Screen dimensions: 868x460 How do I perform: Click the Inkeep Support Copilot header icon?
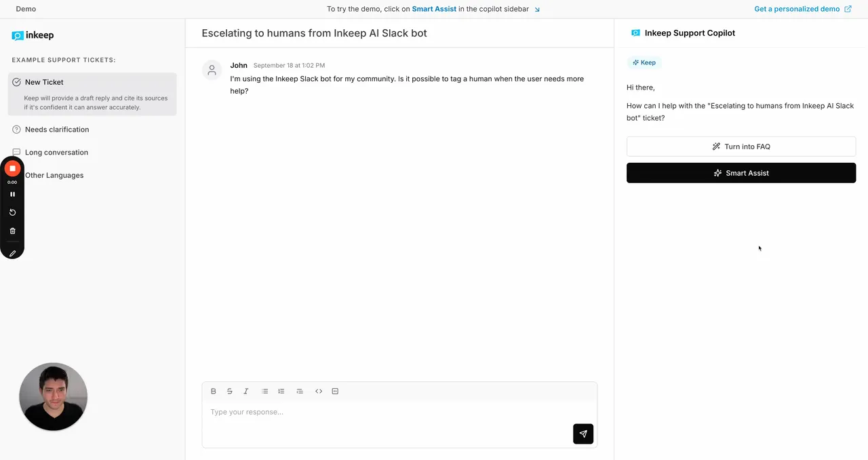635,33
